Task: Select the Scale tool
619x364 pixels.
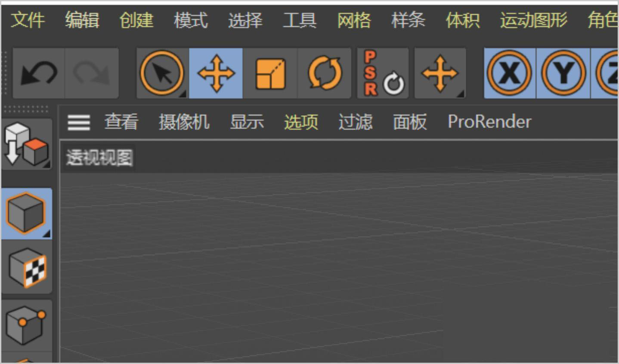Action: (x=270, y=73)
